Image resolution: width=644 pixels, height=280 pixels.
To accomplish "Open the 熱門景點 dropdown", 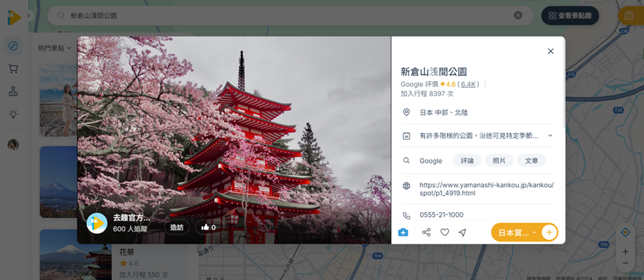I will (x=54, y=48).
